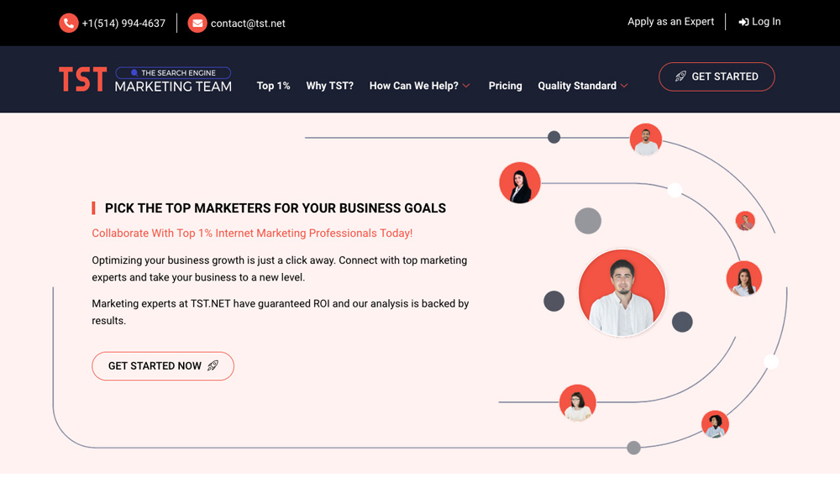Screen dimensions: 840x504
Task: Click the large central man avatar
Action: [x=622, y=293]
